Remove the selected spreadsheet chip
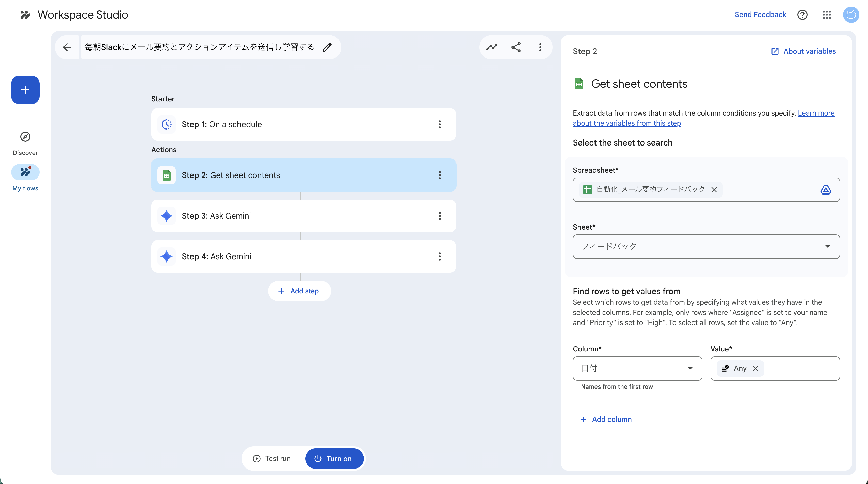 pos(714,190)
